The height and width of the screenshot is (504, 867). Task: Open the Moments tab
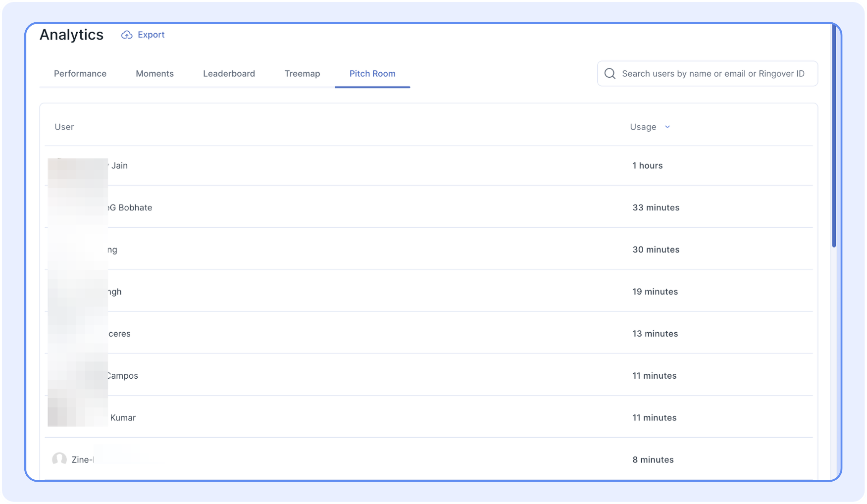click(154, 74)
